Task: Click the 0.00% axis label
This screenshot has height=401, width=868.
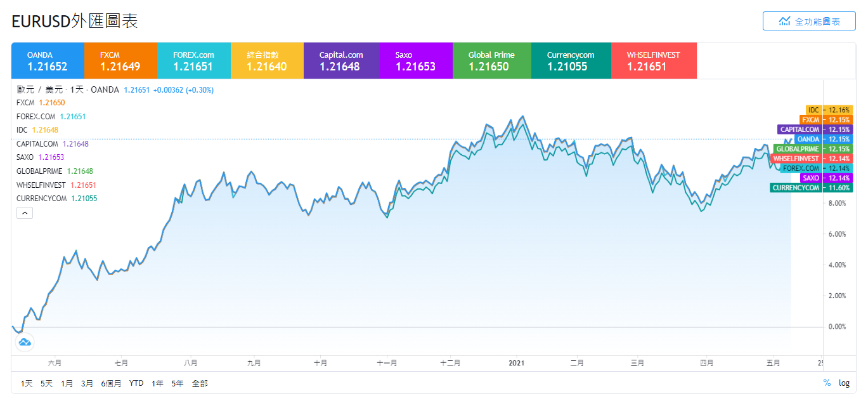Action: coord(837,327)
